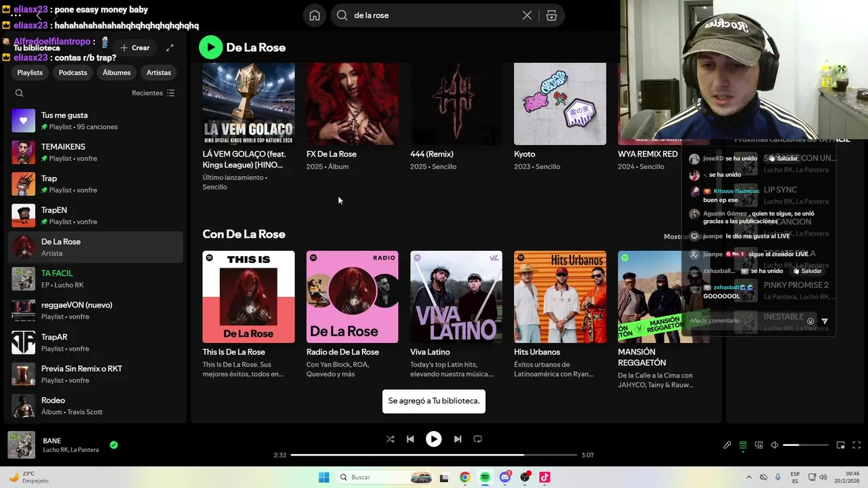Click the Añadir comentario chat field
868x488 pixels.
coord(744,321)
